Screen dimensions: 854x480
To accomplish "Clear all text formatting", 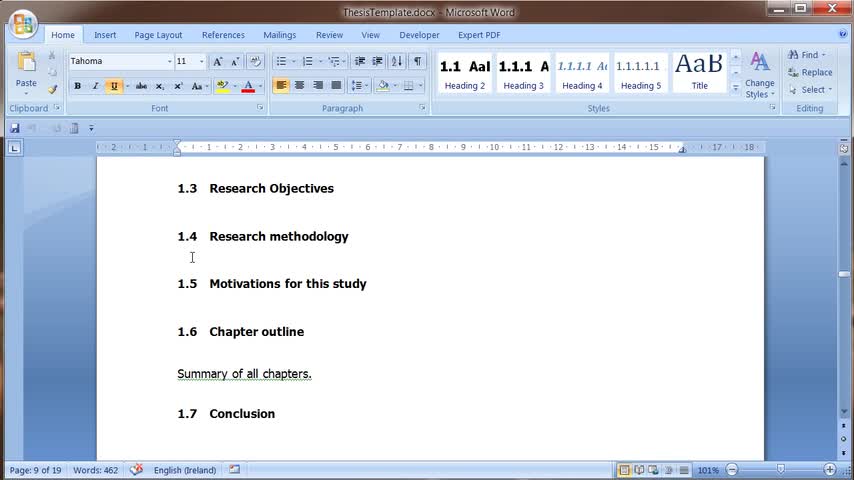I will [255, 62].
